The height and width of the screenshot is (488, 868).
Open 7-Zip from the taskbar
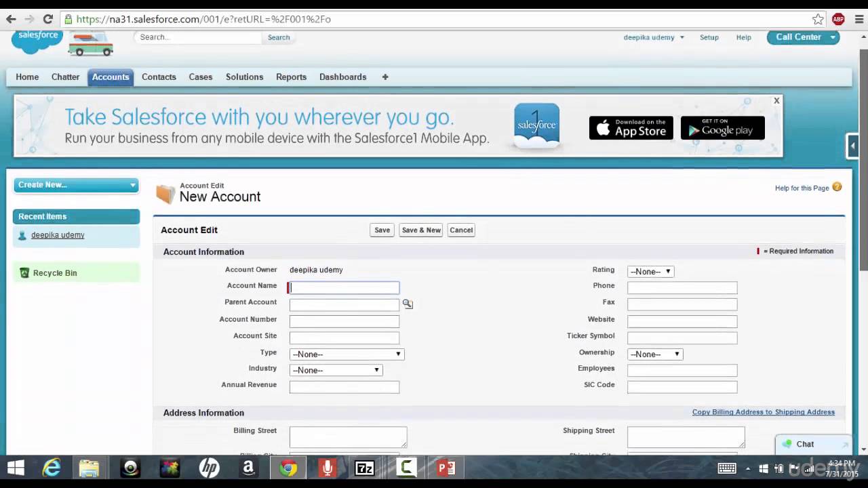click(x=365, y=468)
